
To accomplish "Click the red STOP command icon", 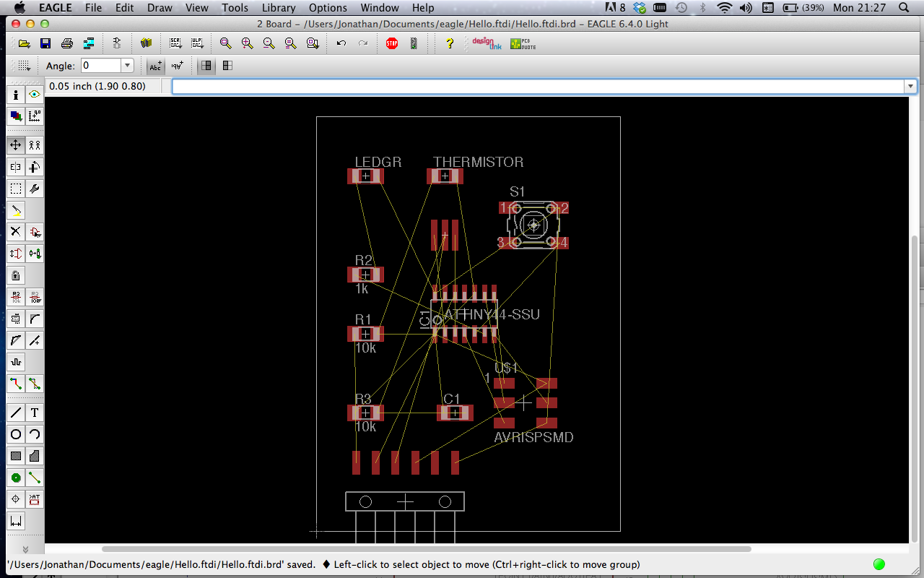I will tap(392, 43).
